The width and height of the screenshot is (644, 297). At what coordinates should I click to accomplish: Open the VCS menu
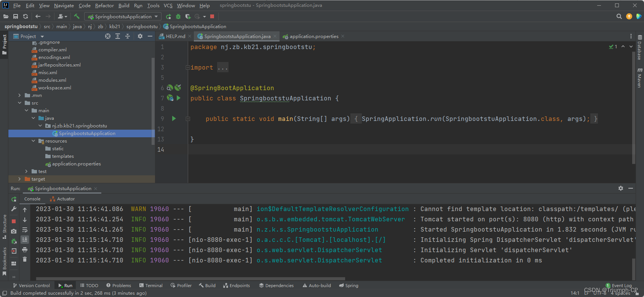tap(168, 5)
